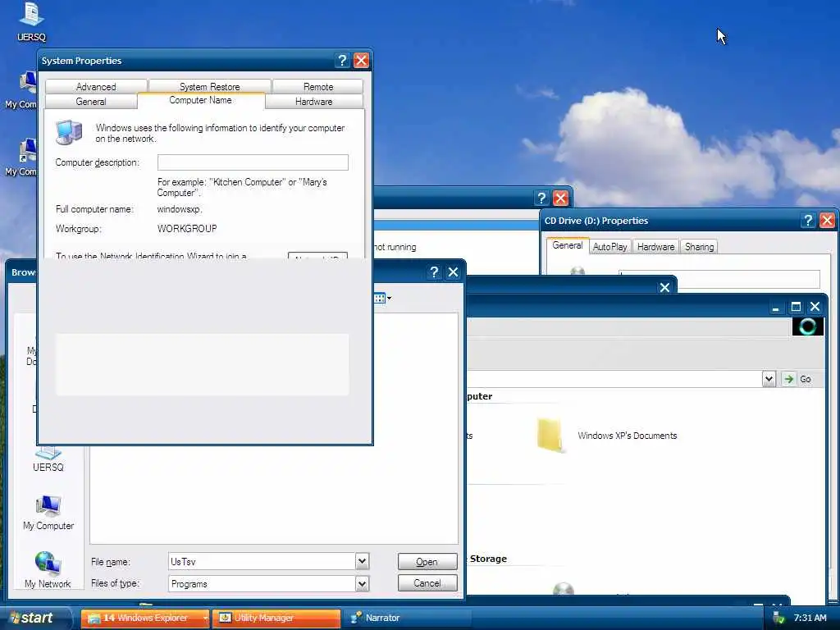
Task: Select the Computer Name tab
Action: click(200, 100)
